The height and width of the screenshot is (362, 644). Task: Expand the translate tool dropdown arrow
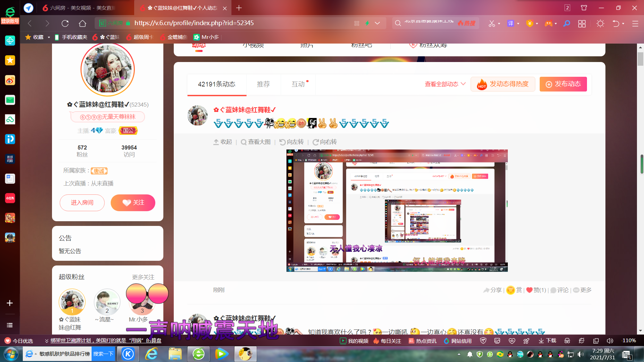coord(518,23)
